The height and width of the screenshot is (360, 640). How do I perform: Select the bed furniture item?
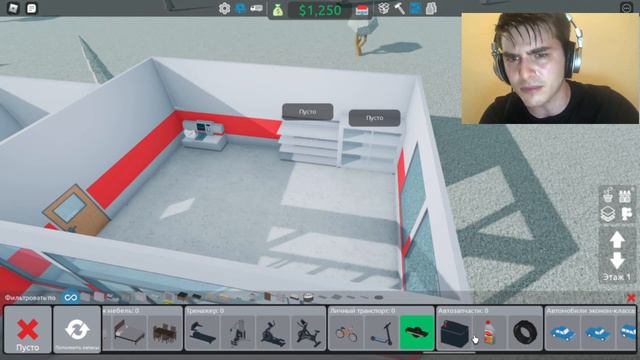(x=130, y=332)
